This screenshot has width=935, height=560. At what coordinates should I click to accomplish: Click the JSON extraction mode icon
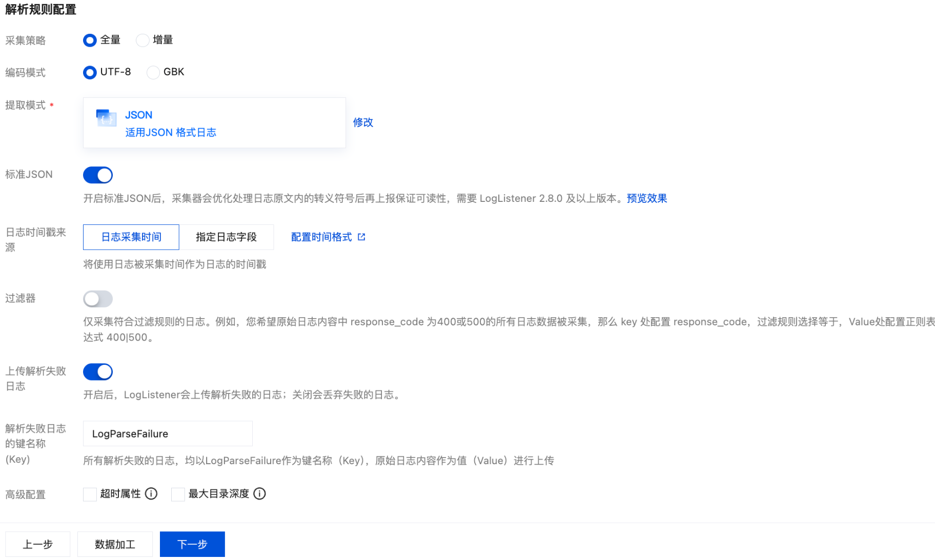click(x=106, y=118)
